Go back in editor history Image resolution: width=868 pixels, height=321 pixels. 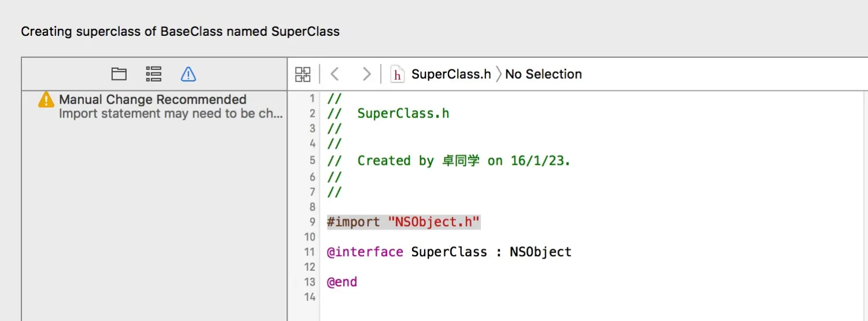click(x=334, y=74)
